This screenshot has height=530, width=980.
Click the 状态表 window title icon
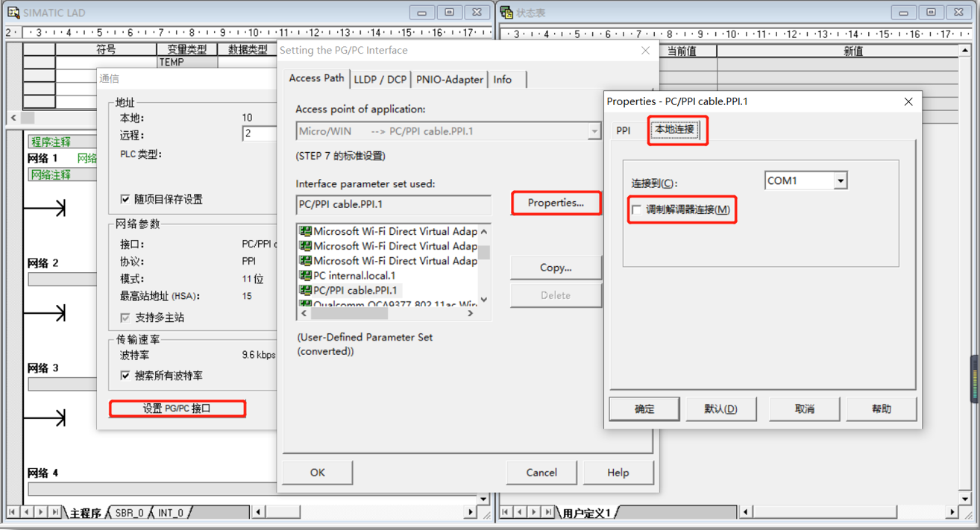[506, 13]
